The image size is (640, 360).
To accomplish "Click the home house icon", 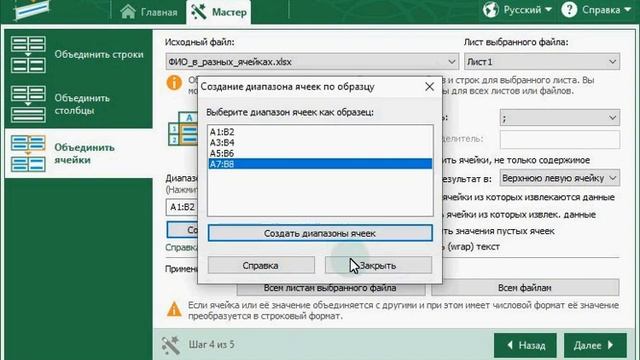I will 128,11.
